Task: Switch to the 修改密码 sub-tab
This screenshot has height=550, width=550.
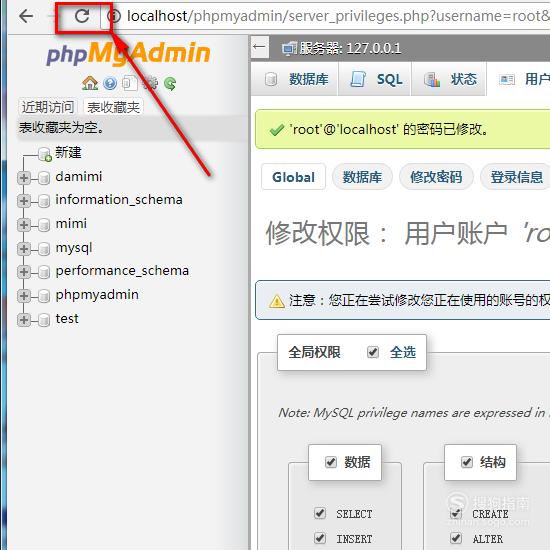Action: click(436, 177)
